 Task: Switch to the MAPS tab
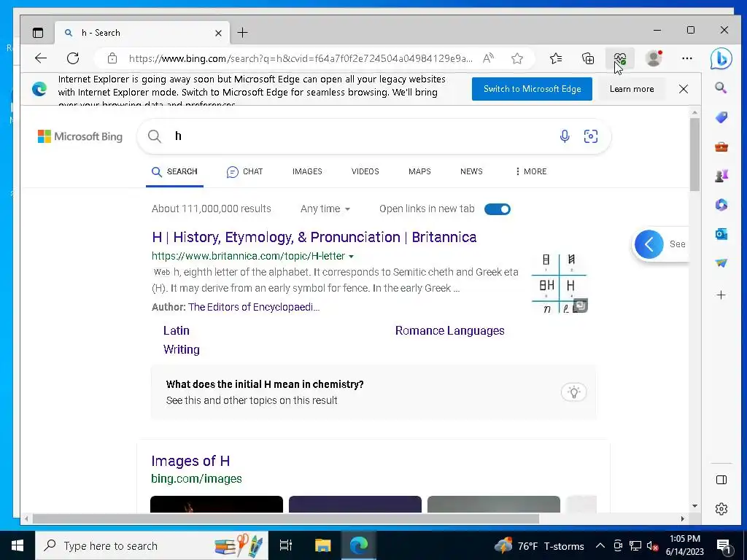click(x=419, y=171)
